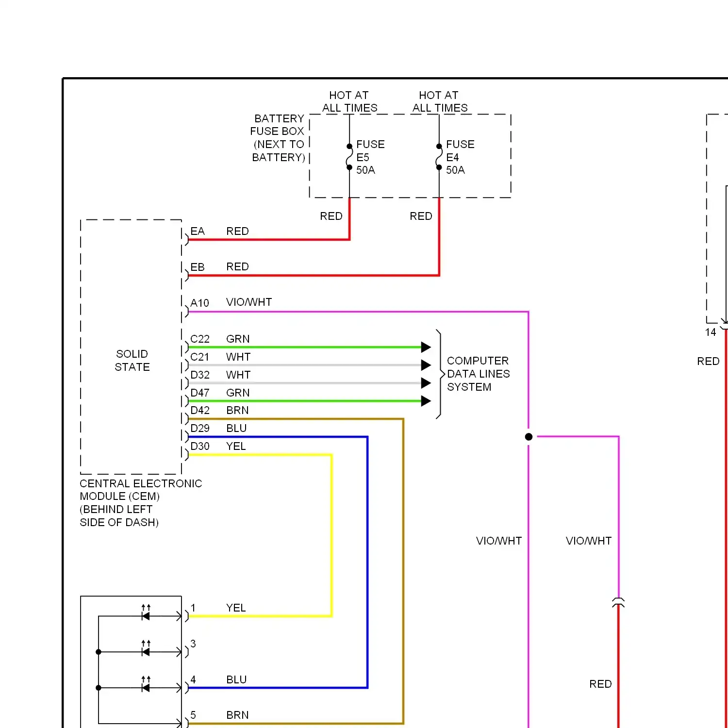Click the arrowhead on the C21 WHT line
The image size is (728, 728).
[x=426, y=365]
